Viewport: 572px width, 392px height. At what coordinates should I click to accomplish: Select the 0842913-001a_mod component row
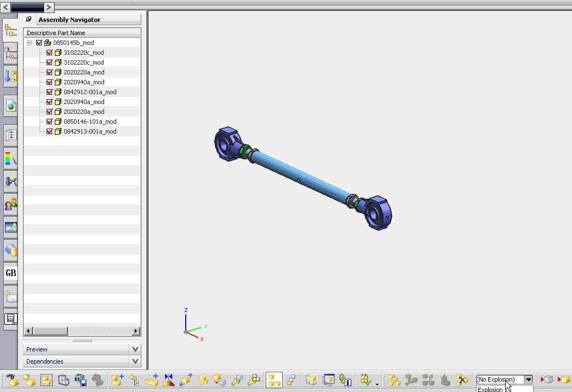click(82, 131)
